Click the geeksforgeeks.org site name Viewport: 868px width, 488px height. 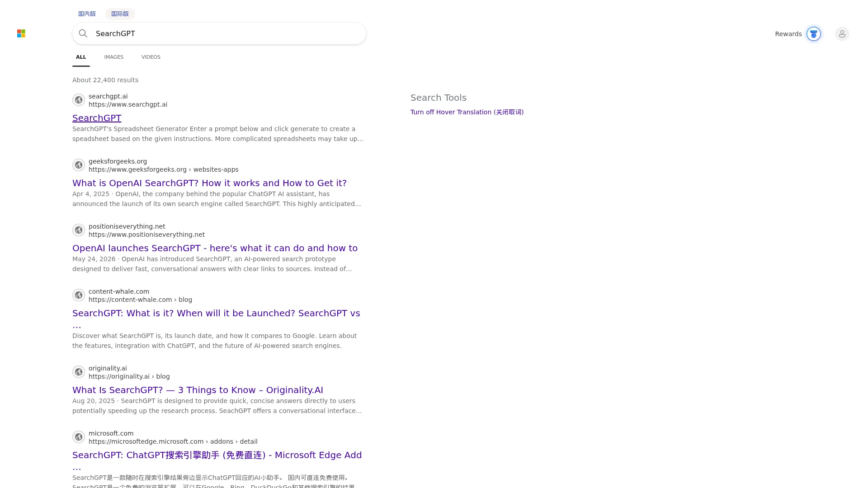click(118, 161)
